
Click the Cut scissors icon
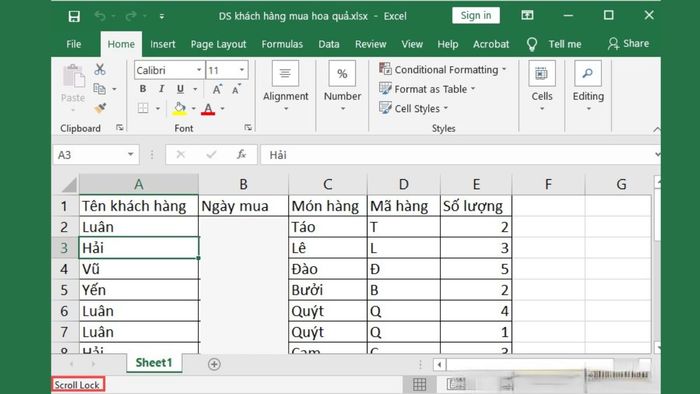point(100,69)
